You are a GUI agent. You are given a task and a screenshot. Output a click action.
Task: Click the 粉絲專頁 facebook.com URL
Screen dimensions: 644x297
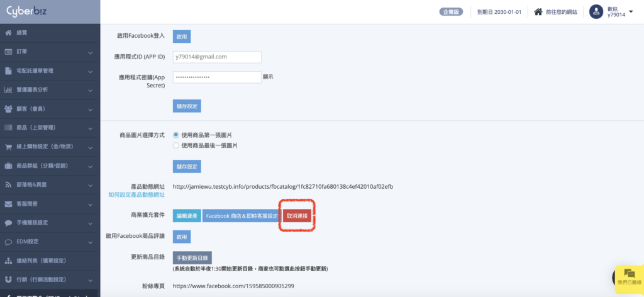pos(234,286)
